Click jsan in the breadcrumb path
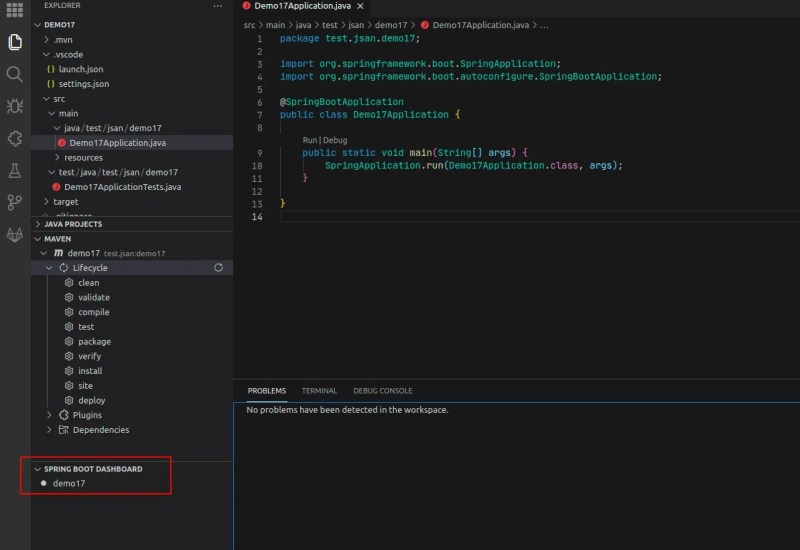This screenshot has width=800, height=550. click(356, 25)
